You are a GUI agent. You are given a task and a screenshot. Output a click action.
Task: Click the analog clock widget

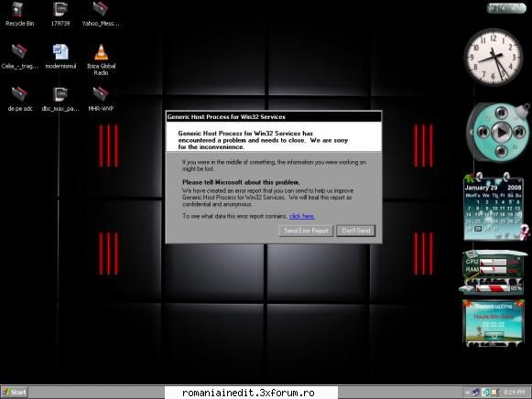coord(493,58)
